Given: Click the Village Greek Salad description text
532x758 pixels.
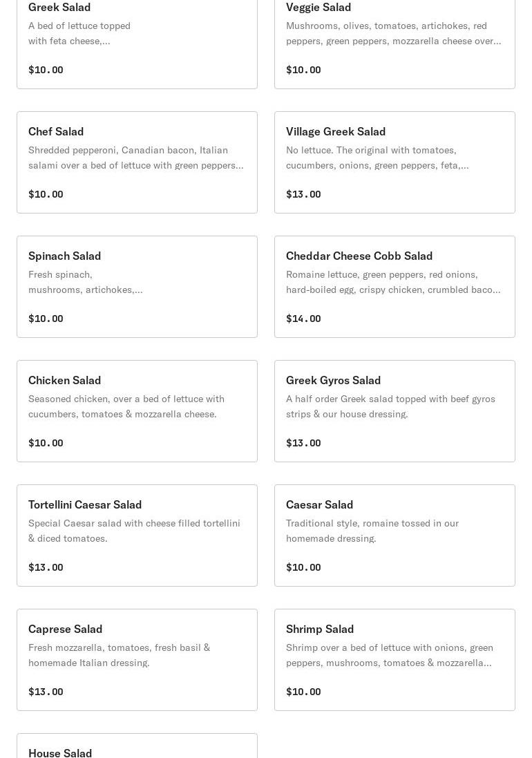Looking at the screenshot, I should pyautogui.click(x=377, y=158).
